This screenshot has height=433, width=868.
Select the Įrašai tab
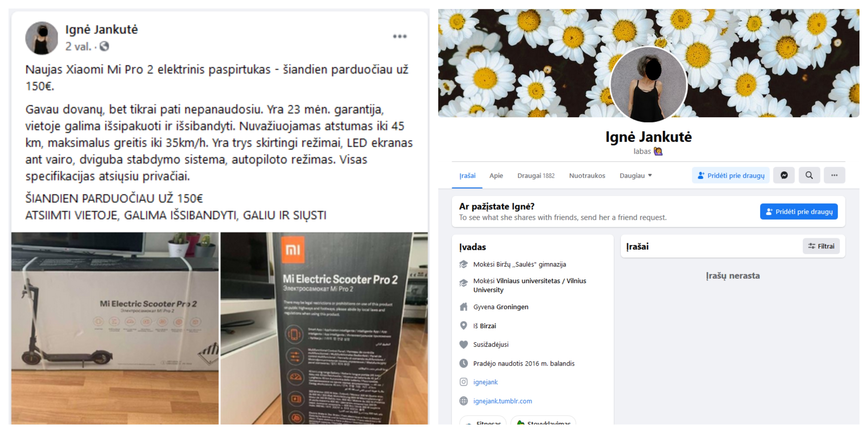[467, 175]
